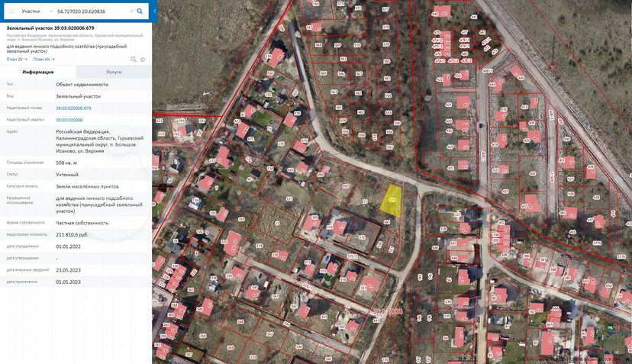Viewport: 632px width, 364px height.
Task: Open the Участки search type dropdown
Action: (x=37, y=11)
